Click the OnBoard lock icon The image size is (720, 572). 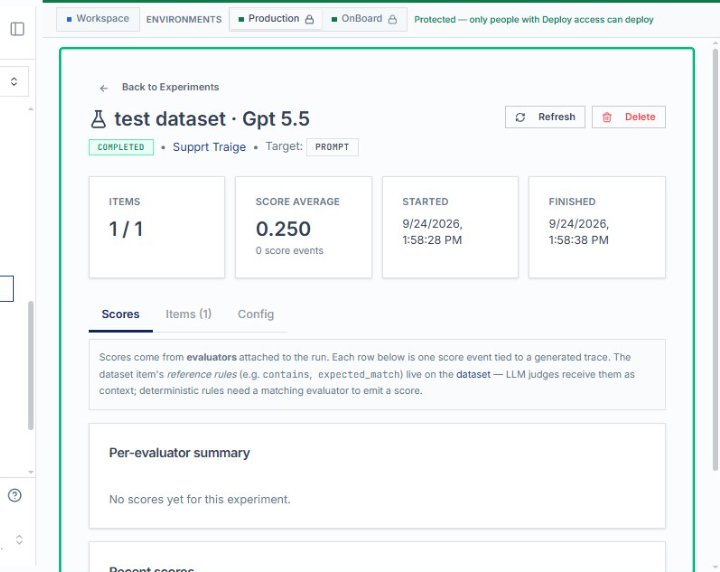click(392, 19)
